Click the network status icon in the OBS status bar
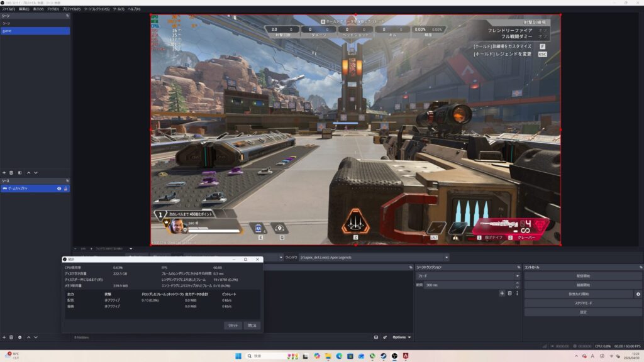 point(545,346)
